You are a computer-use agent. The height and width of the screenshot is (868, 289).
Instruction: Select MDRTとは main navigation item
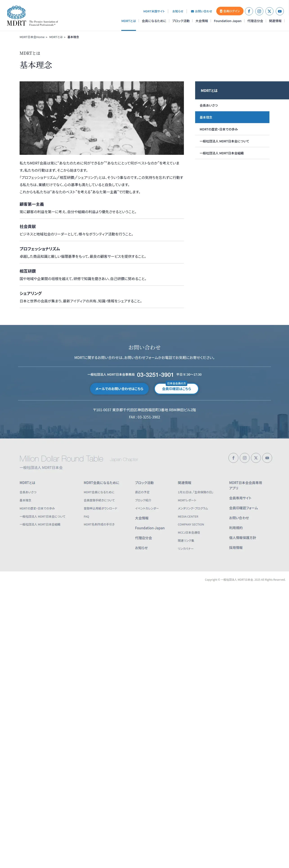point(129,21)
